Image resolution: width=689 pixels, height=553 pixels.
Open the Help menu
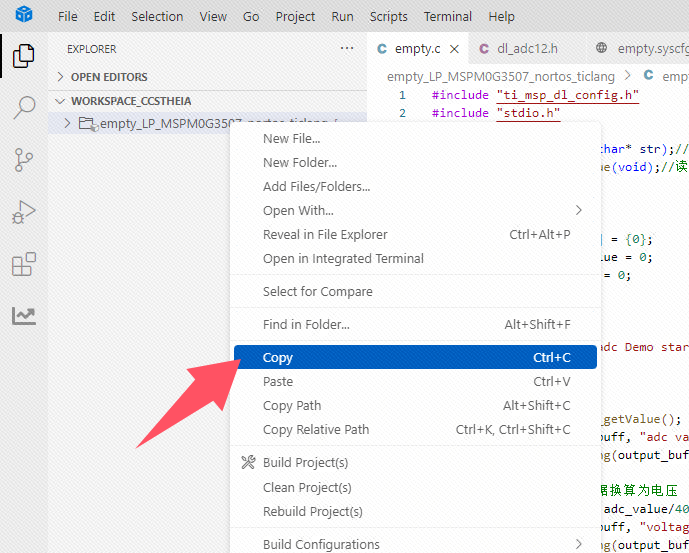501,16
